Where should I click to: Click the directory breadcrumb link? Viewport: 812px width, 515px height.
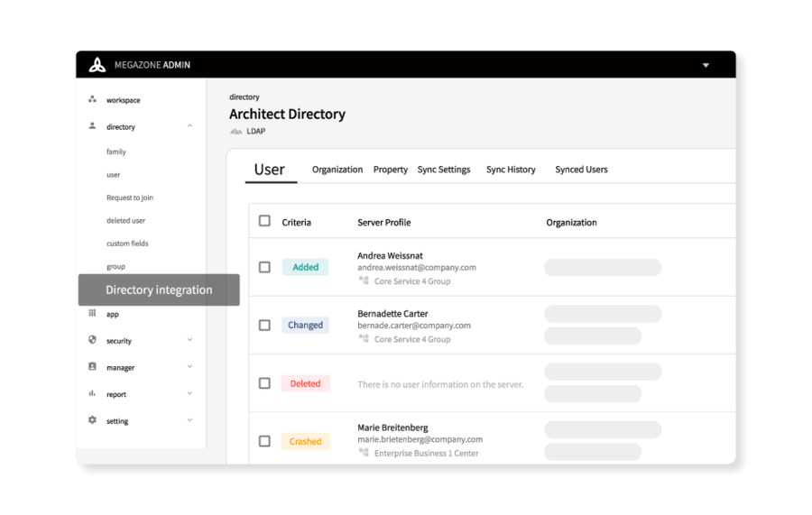[x=245, y=97]
